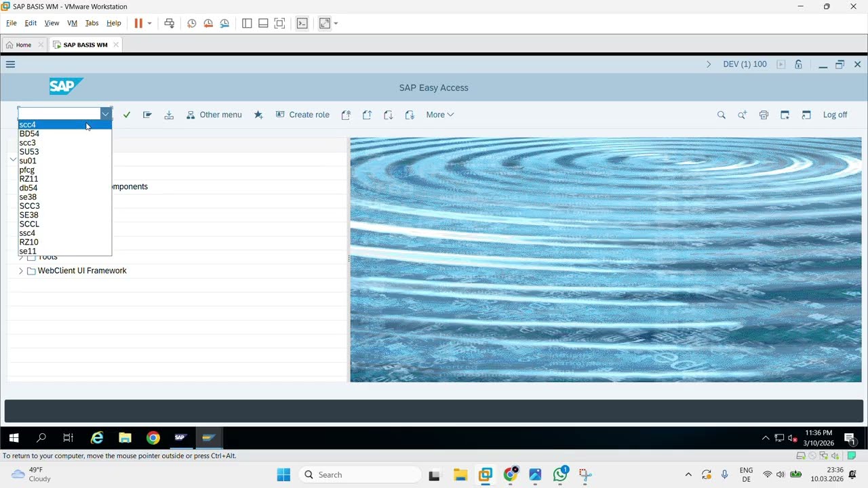This screenshot has height=488, width=868.
Task: Click WhatsApp icon in the host taskbar
Action: click(x=560, y=474)
